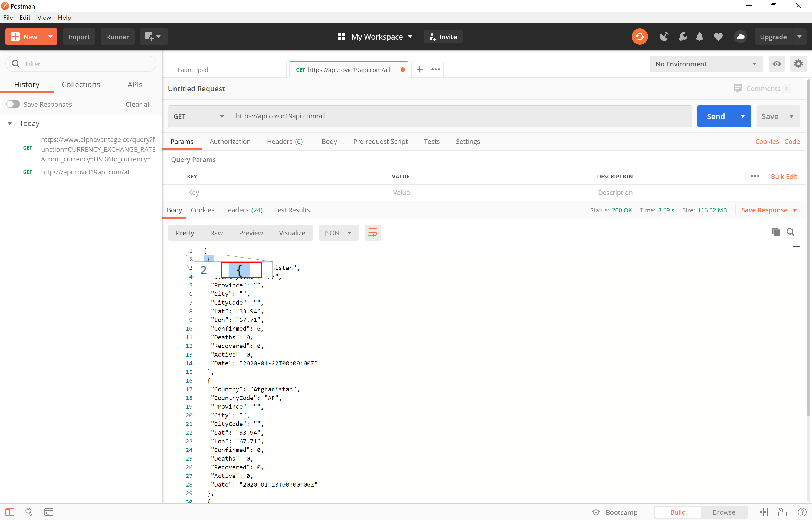Viewport: 812px width, 520px height.
Task: Open notifications bell icon
Action: click(x=699, y=37)
